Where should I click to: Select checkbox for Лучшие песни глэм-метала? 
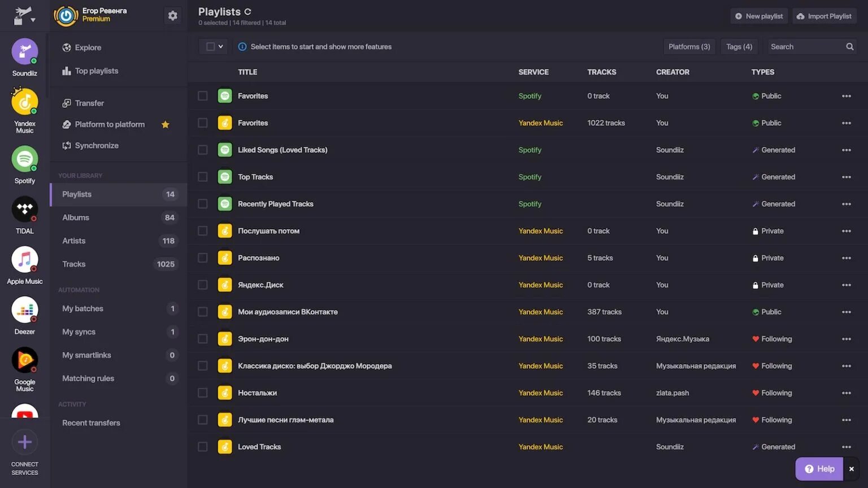click(202, 420)
